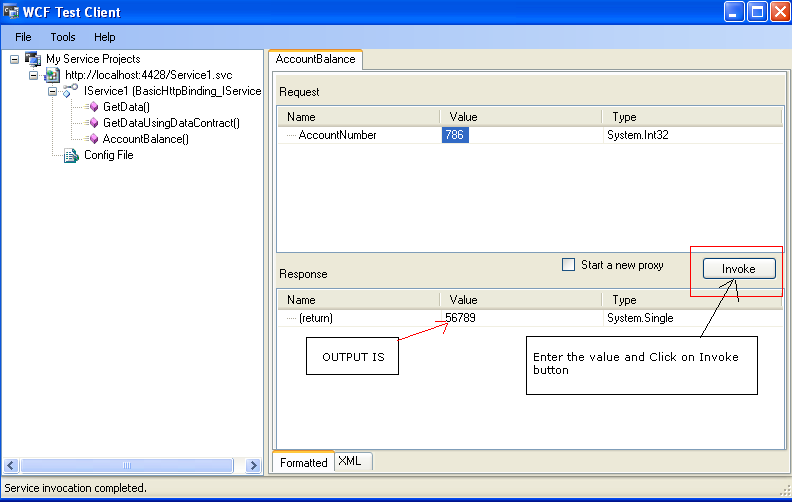Click the response value 56789

pyautogui.click(x=460, y=318)
